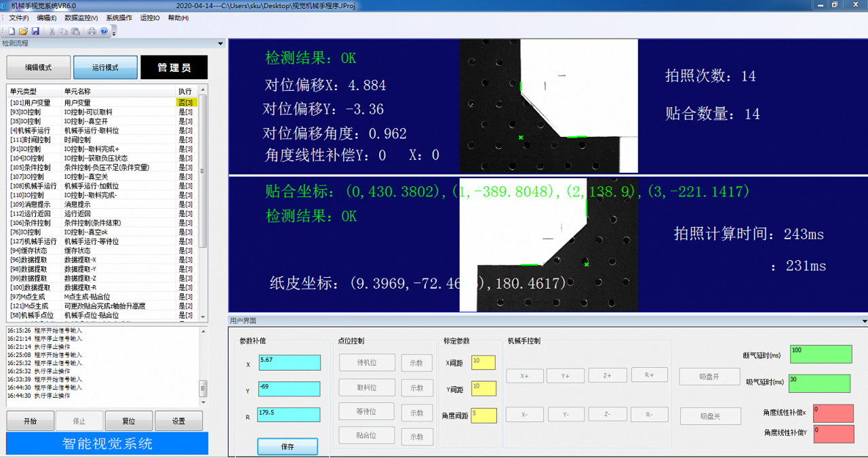
Task: Click the R- robot jog button
Action: click(x=650, y=415)
